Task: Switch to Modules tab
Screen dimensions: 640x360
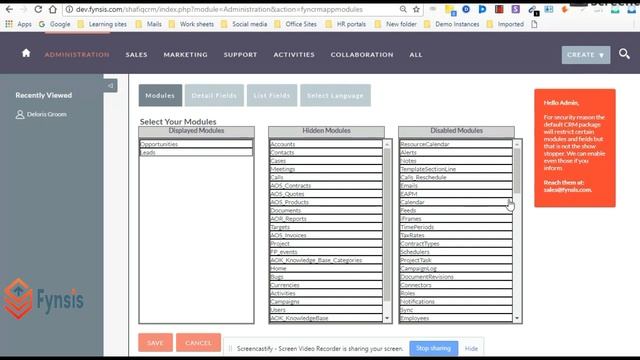Action: tap(160, 96)
